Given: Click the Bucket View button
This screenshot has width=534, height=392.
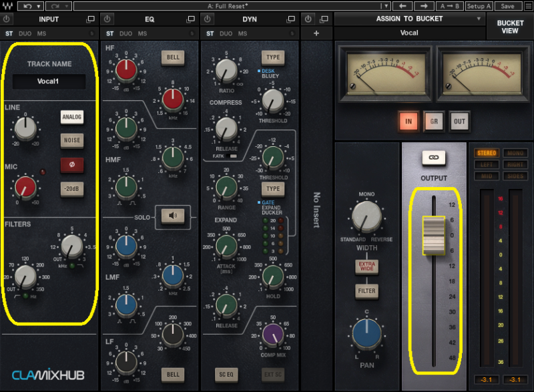Looking at the screenshot, I should [x=509, y=26].
